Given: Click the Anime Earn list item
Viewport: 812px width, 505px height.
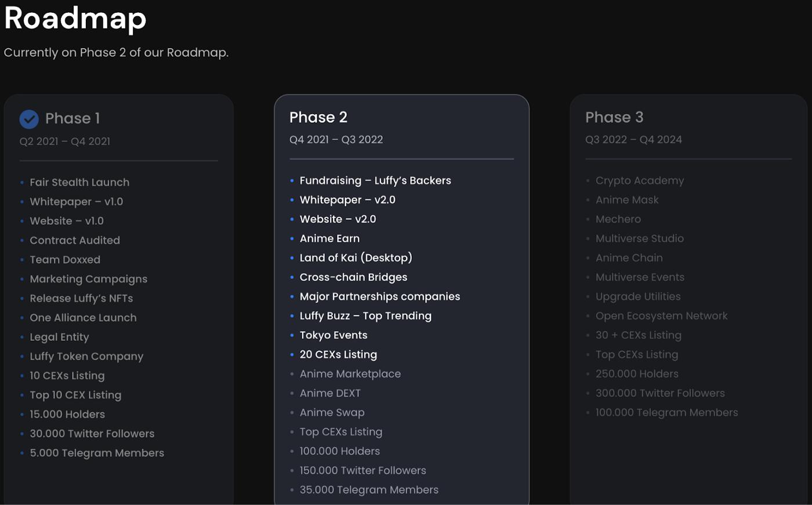Looking at the screenshot, I should point(329,238).
